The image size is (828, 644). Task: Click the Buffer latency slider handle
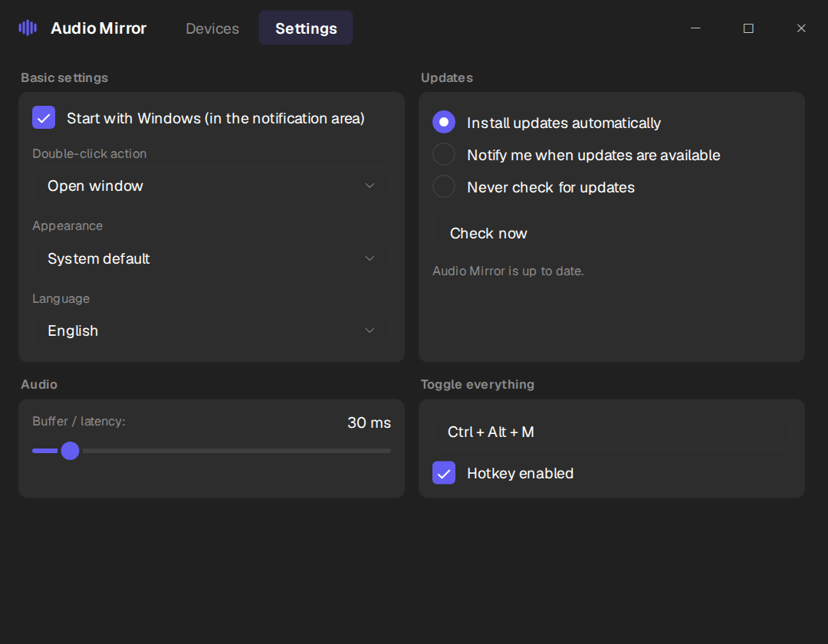70,451
